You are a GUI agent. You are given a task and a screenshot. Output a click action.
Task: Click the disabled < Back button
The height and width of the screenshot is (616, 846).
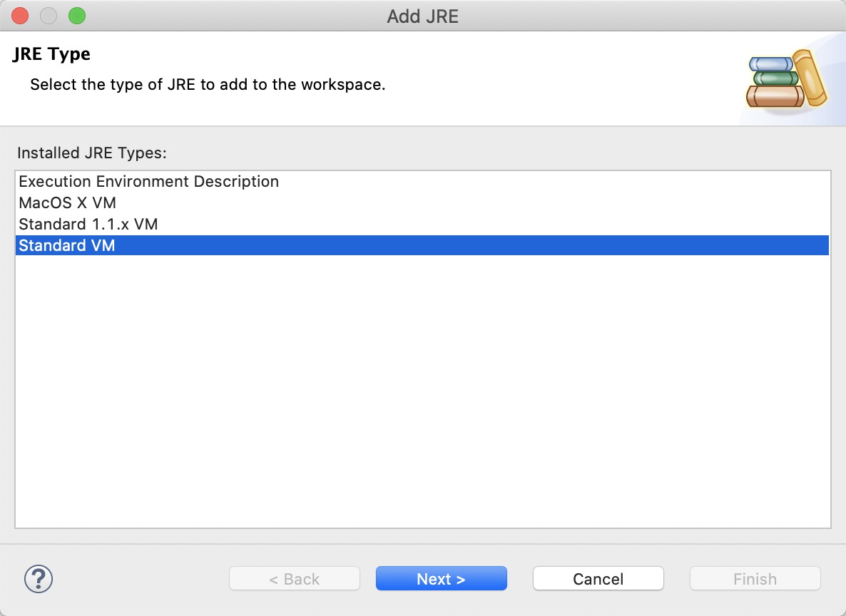(x=295, y=579)
